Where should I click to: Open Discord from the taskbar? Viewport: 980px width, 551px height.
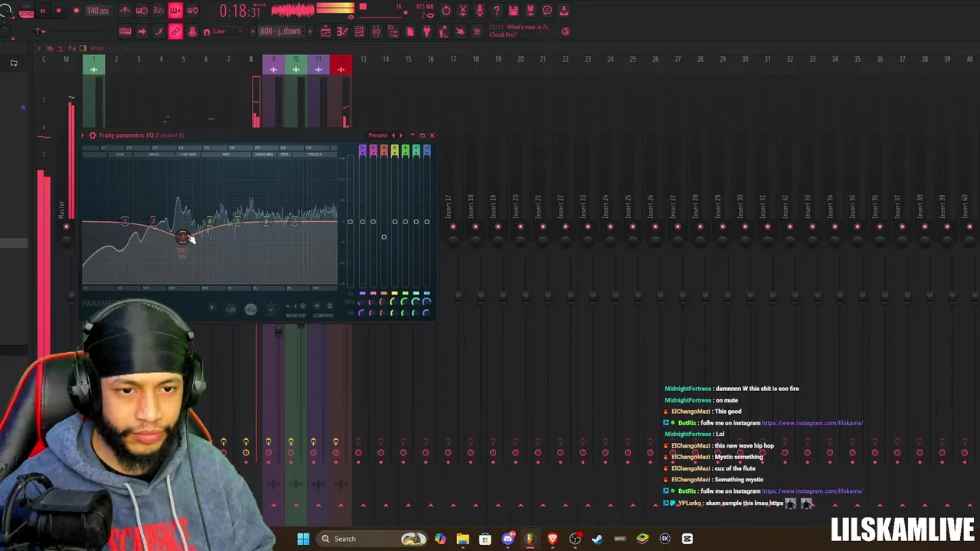(508, 539)
